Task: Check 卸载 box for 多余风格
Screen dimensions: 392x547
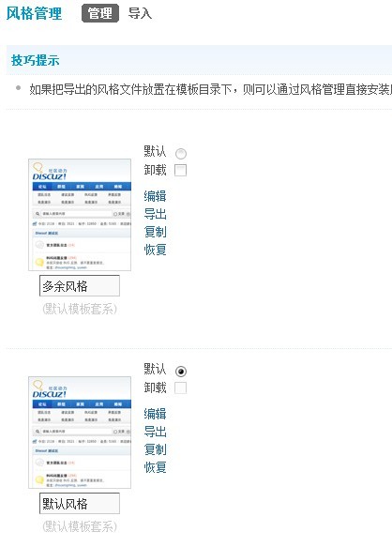Action: (180, 170)
